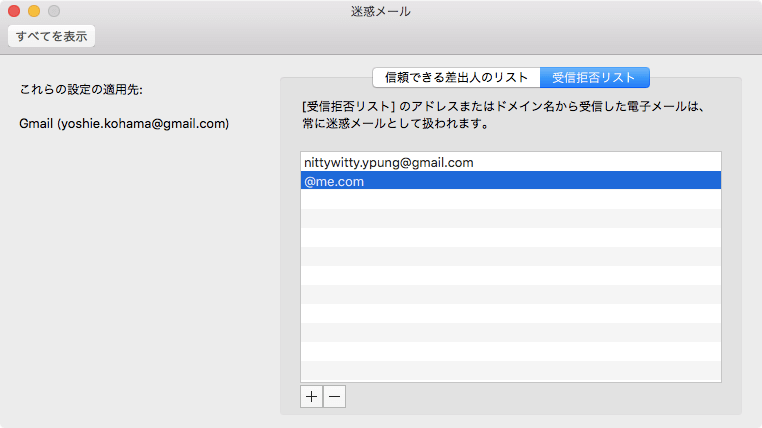
Task: Select the nittywitty.ypung@gmail.com entry
Action: coord(388,162)
